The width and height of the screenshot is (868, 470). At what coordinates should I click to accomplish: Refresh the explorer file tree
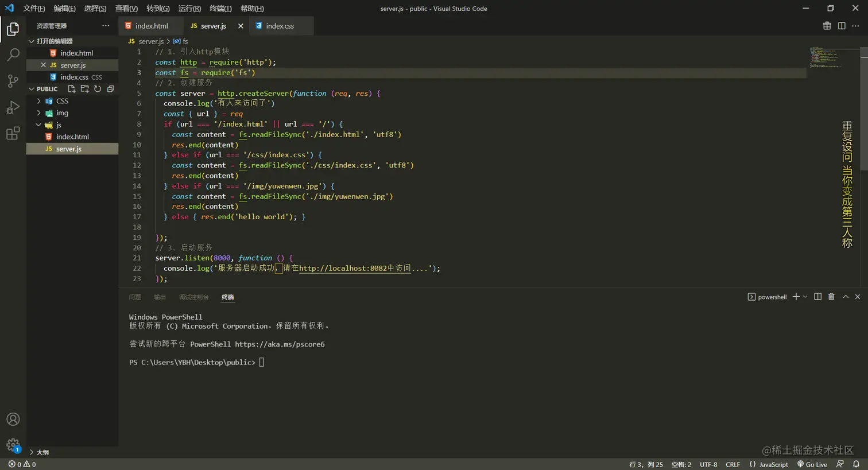tap(98, 89)
